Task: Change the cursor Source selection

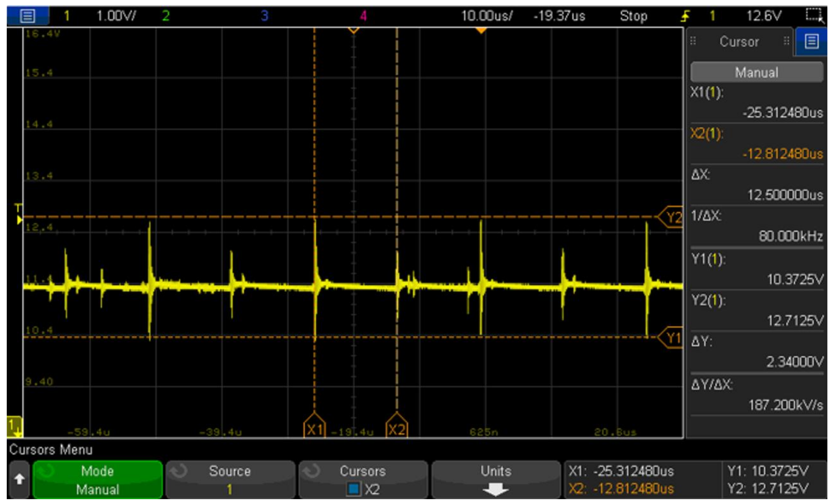Action: pyautogui.click(x=230, y=480)
